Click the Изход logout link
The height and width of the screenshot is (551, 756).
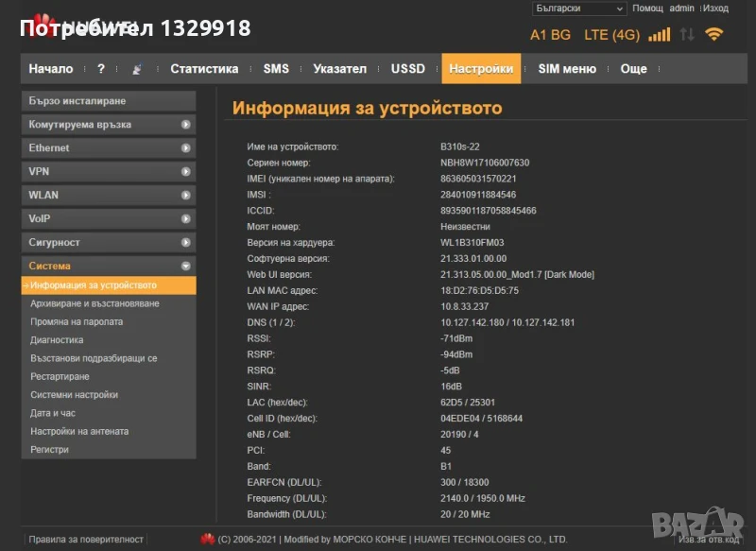pyautogui.click(x=715, y=9)
